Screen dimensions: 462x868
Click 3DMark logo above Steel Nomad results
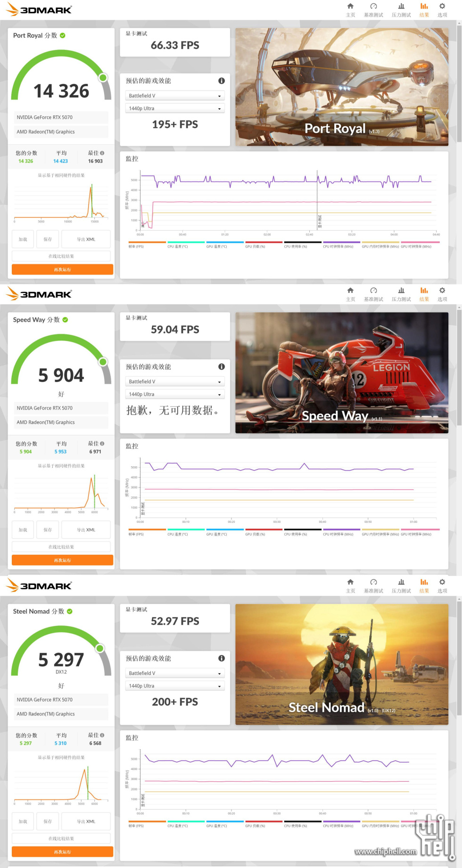[39, 586]
